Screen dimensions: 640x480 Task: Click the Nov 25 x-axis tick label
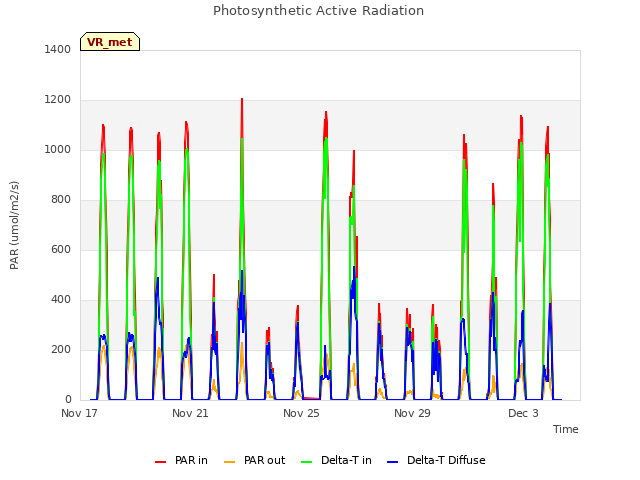click(301, 413)
